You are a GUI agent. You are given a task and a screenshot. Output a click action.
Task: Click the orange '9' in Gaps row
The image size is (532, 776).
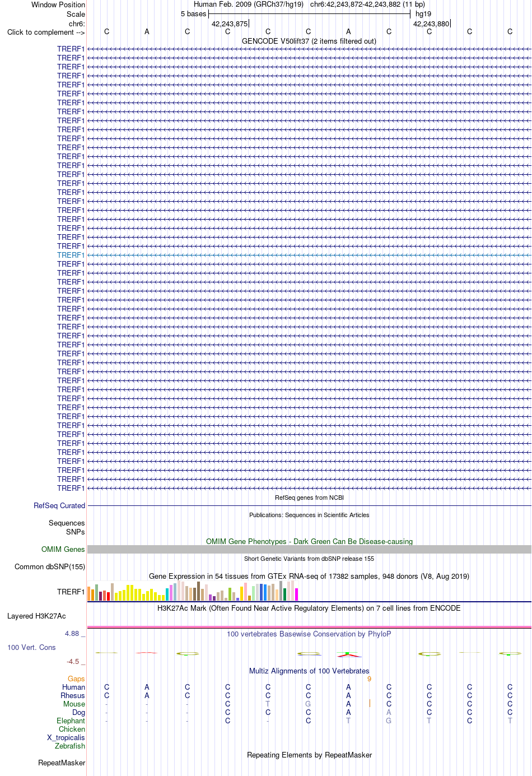pyautogui.click(x=369, y=679)
